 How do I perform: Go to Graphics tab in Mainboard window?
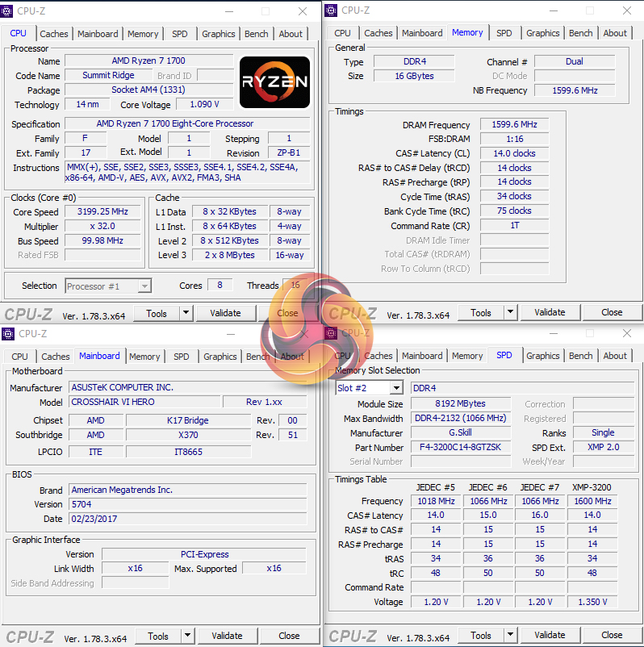(x=220, y=357)
